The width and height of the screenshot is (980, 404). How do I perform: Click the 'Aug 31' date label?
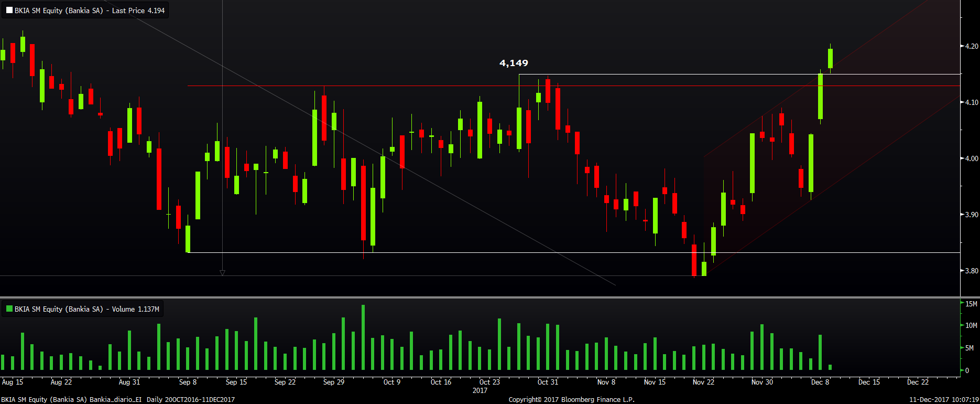coord(129,382)
